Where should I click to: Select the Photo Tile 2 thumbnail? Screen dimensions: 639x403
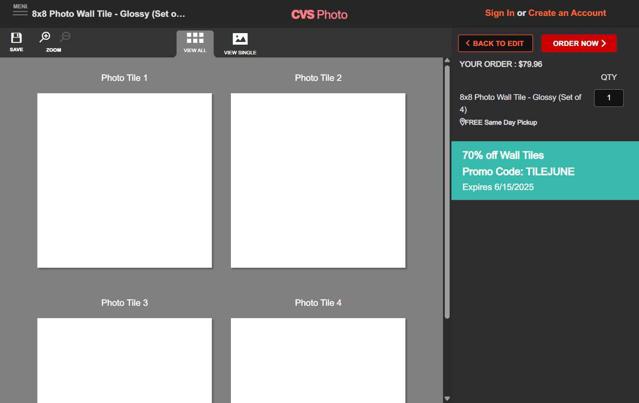point(318,181)
